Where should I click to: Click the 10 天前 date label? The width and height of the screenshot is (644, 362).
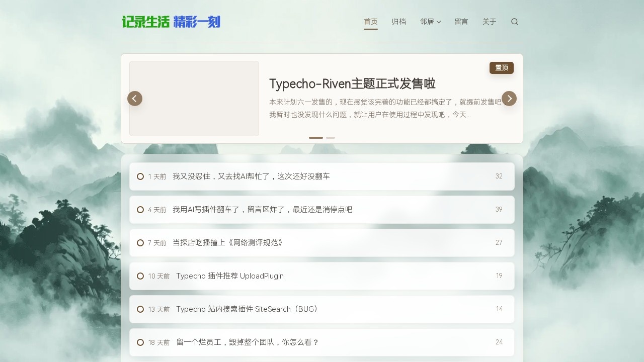[159, 277]
